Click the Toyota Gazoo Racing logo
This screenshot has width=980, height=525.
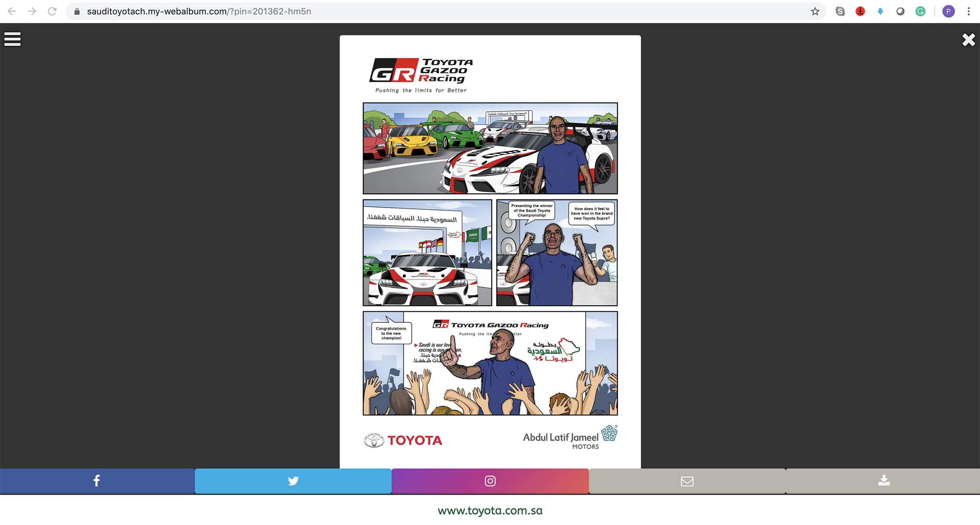coord(421,70)
